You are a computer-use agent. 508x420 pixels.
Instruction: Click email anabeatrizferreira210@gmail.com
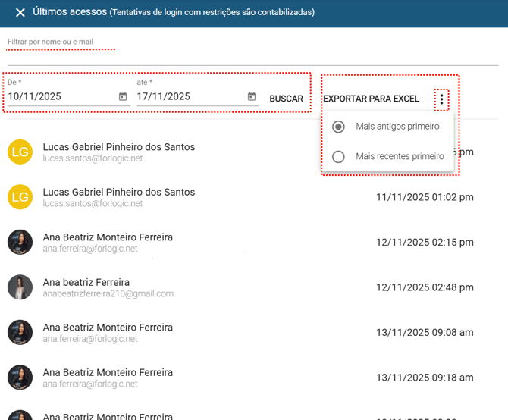pyautogui.click(x=108, y=294)
